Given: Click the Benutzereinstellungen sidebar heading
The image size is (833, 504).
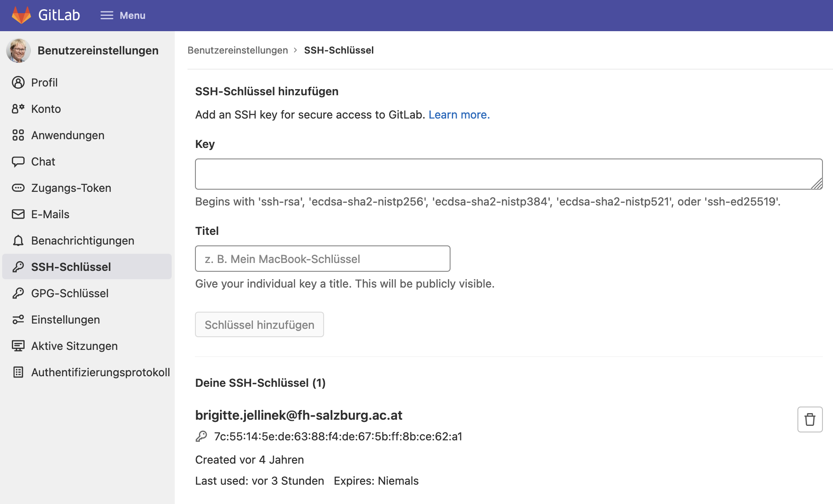Looking at the screenshot, I should pyautogui.click(x=98, y=50).
